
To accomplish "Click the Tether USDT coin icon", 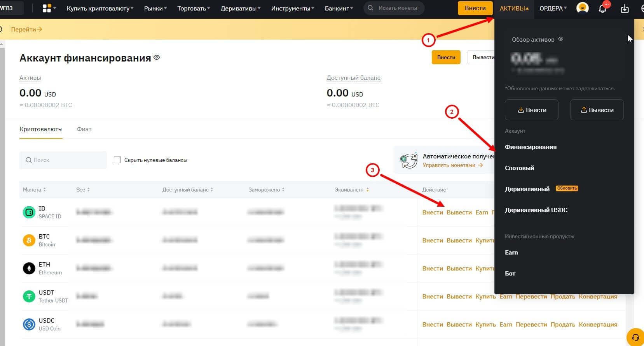I will click(29, 297).
